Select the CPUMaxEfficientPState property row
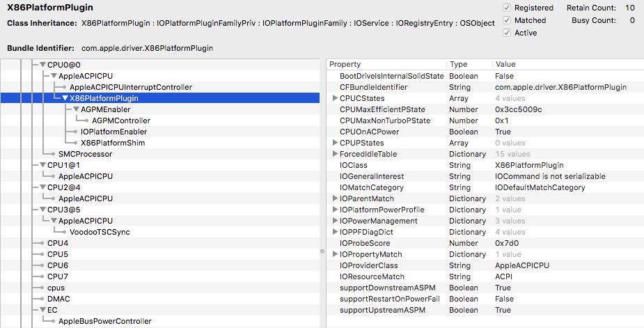 click(x=485, y=109)
